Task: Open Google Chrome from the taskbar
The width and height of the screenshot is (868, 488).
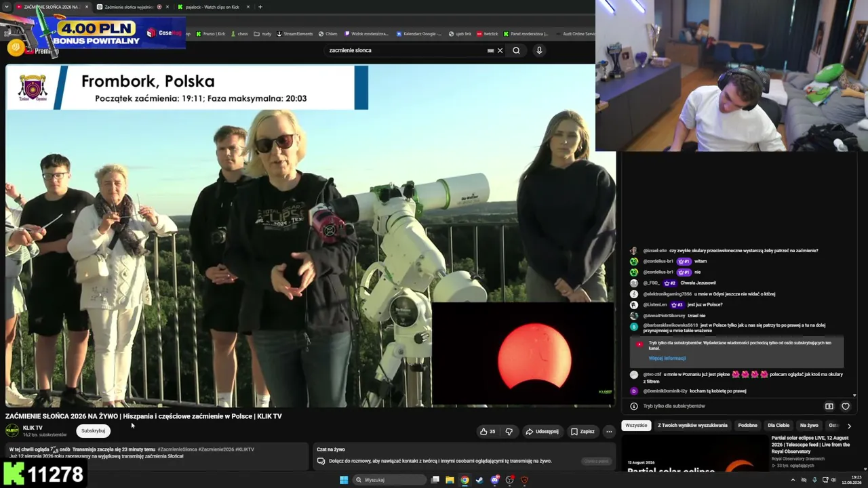Action: click(465, 480)
